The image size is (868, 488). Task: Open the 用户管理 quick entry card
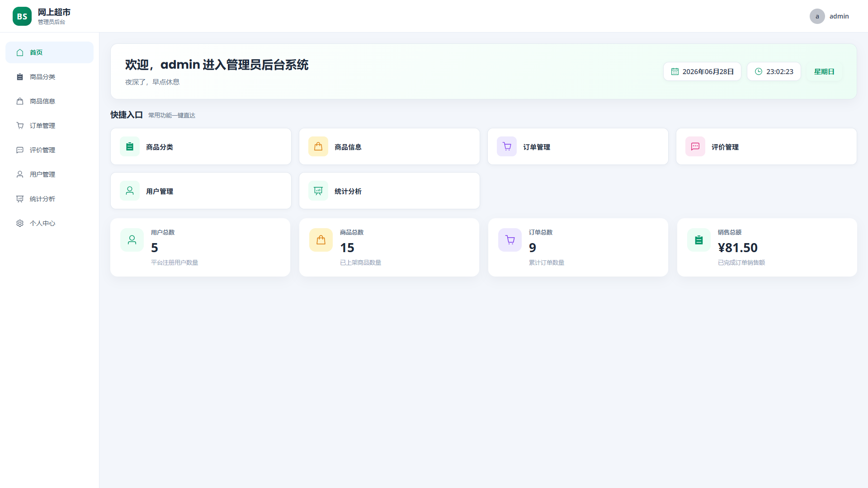click(201, 191)
